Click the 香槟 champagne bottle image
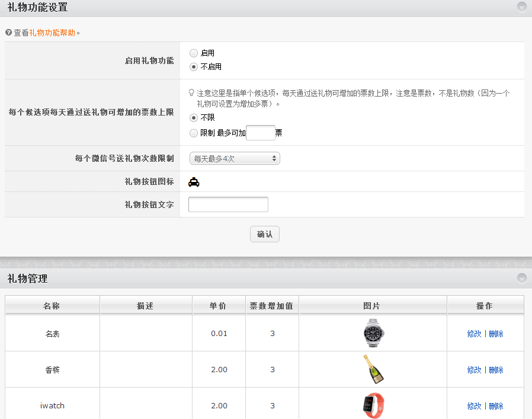Image resolution: width=532 pixels, height=419 pixels. tap(373, 369)
